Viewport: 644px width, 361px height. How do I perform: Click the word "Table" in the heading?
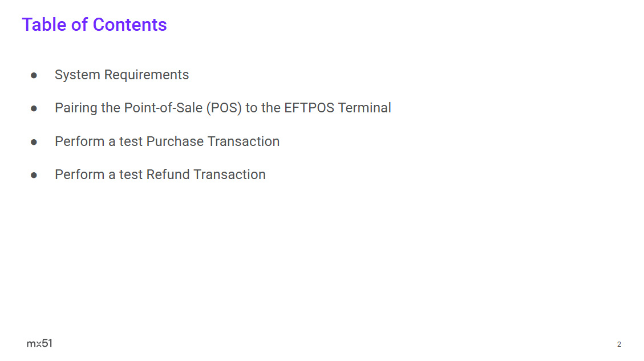[x=44, y=25]
